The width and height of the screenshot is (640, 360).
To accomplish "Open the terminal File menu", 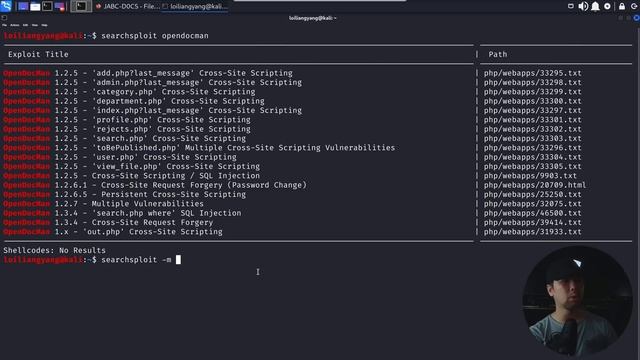I will tap(4, 25).
